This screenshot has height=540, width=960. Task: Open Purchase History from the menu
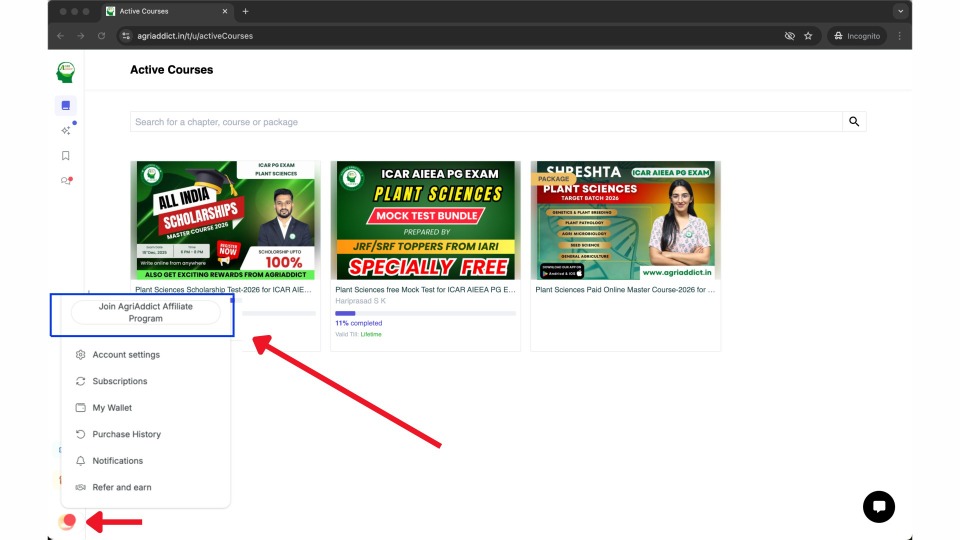click(x=127, y=434)
